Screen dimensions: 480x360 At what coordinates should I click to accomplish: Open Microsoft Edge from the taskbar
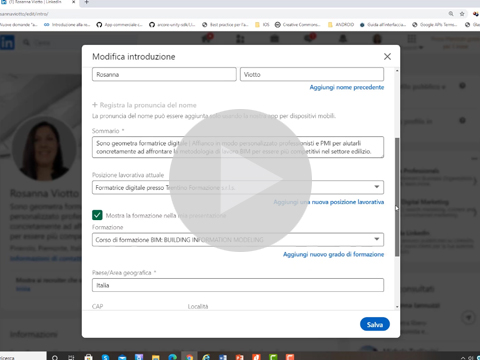click(x=172, y=357)
